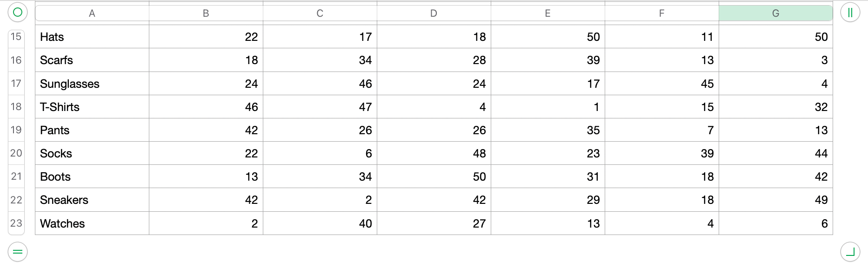Select column D header
Screen dimensions: 868x274
[434, 13]
